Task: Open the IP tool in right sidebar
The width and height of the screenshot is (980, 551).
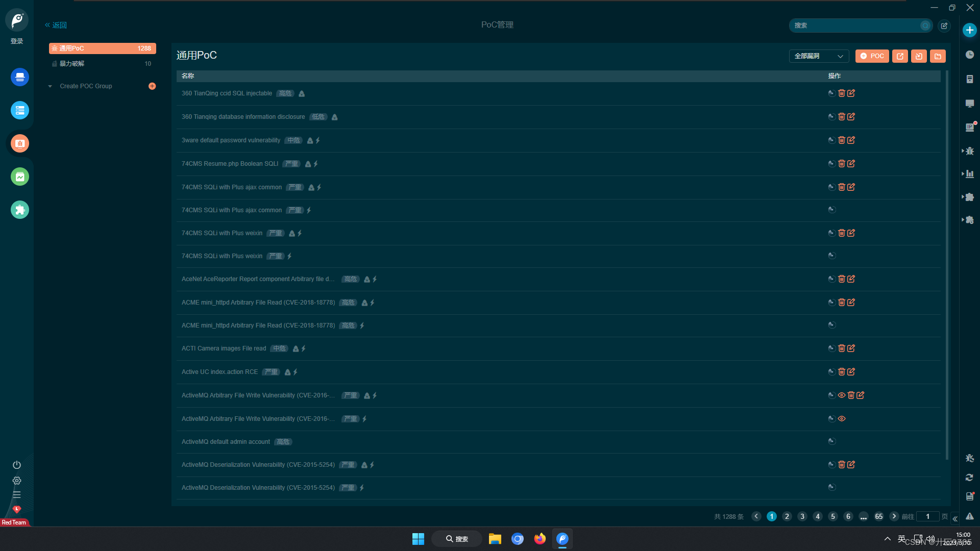Action: [x=970, y=127]
